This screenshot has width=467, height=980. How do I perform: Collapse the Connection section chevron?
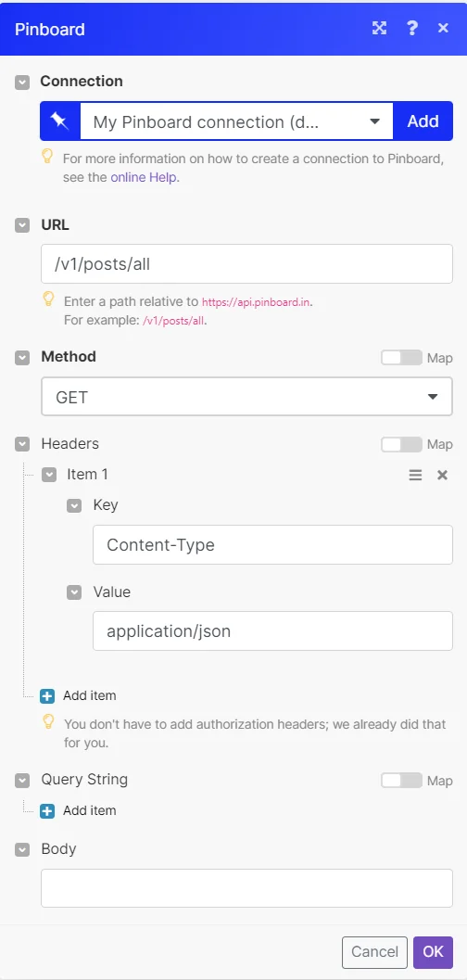click(22, 82)
